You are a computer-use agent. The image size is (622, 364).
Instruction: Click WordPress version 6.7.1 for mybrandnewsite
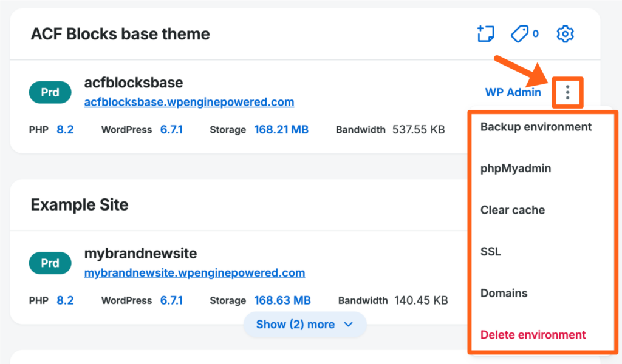[171, 300]
